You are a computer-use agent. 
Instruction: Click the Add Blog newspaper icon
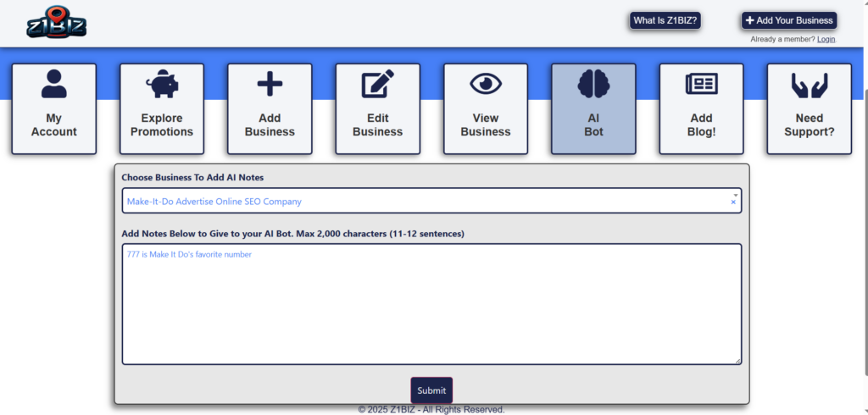click(701, 84)
